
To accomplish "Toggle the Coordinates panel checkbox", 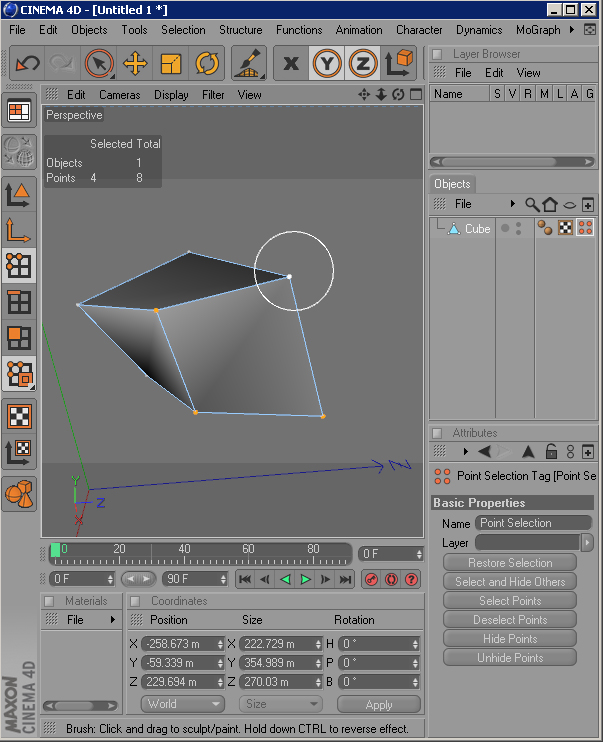I will (135, 601).
